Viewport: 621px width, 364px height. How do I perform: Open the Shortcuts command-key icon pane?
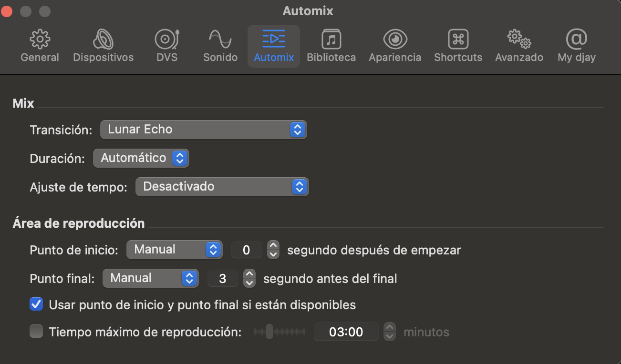tap(458, 46)
